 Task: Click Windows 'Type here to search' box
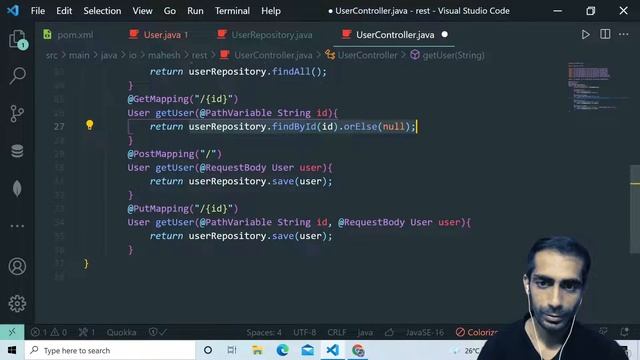click(x=110, y=350)
